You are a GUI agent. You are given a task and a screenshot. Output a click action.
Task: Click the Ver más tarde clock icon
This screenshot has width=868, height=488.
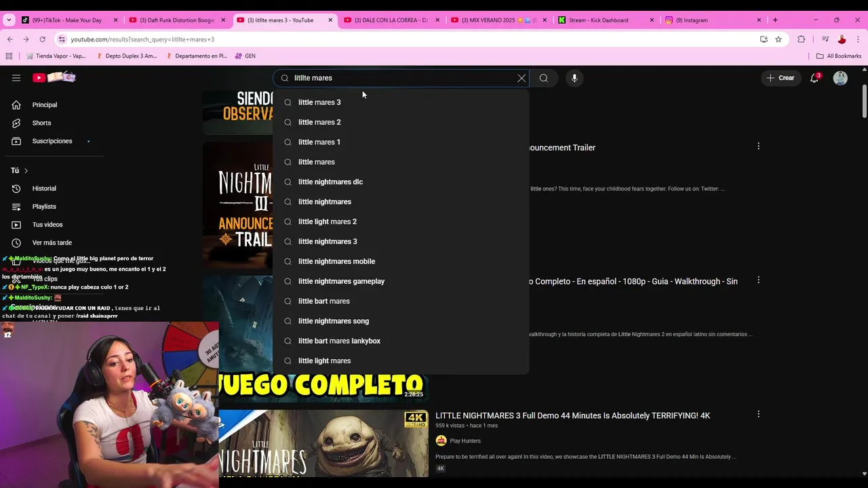click(16, 243)
